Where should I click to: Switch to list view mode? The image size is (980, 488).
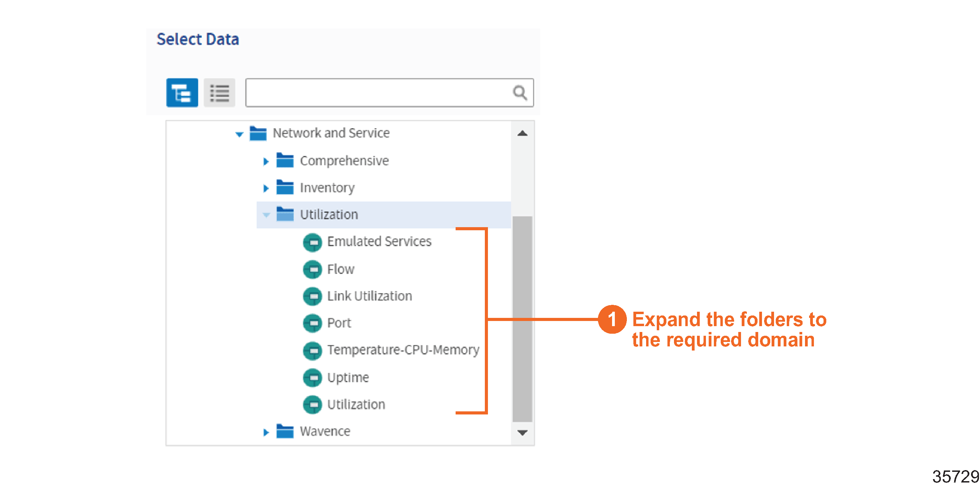coord(219,93)
